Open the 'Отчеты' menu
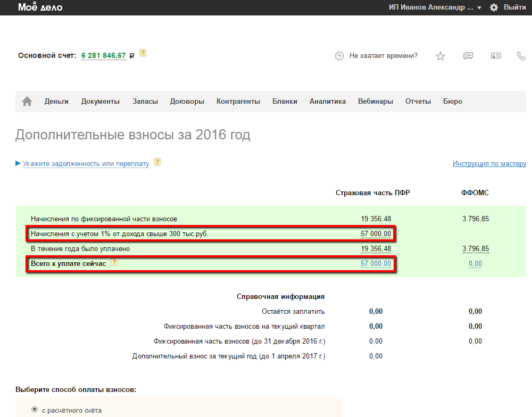 coord(418,102)
